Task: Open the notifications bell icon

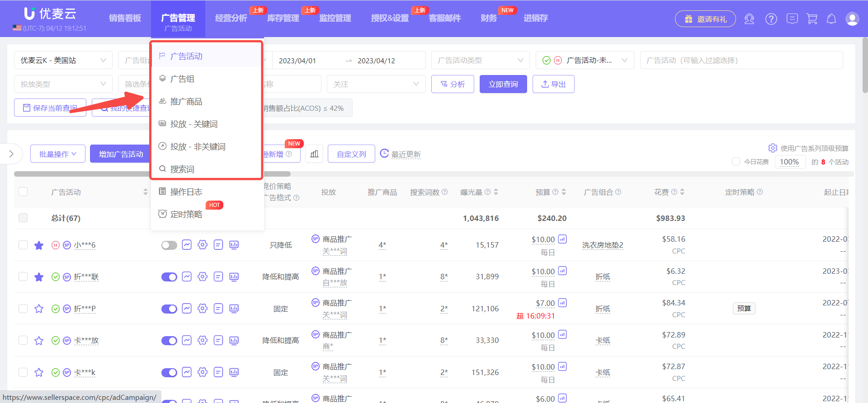Action: pos(831,19)
